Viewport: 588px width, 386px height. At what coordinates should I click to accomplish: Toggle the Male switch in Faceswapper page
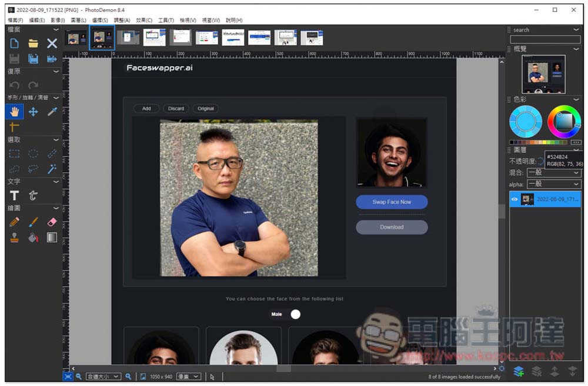pyautogui.click(x=296, y=314)
